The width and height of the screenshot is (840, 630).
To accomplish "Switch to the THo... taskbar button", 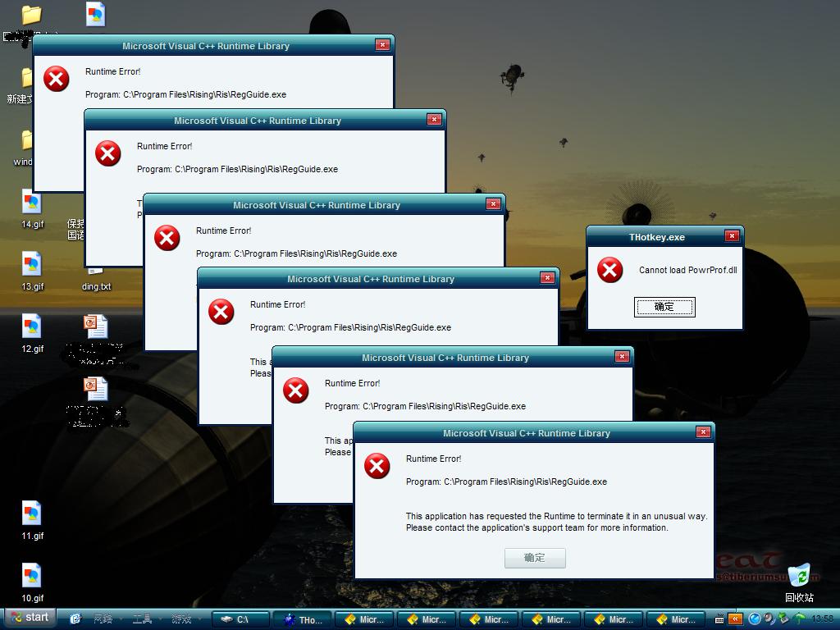I will (304, 619).
